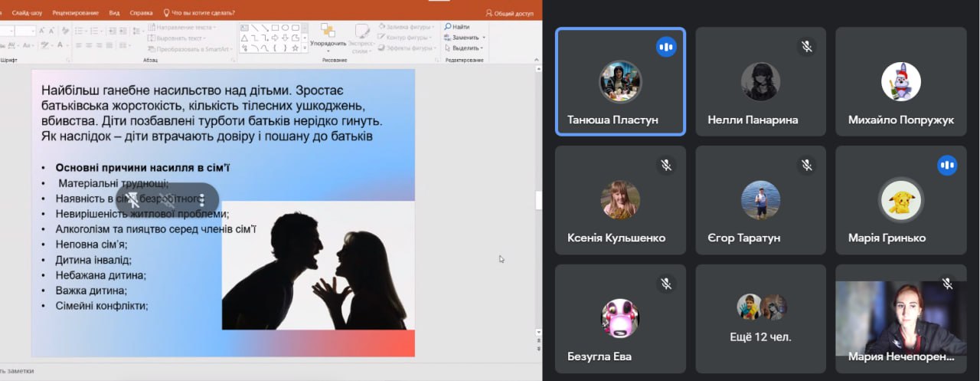Select Танюша Пластун participant tile
Image resolution: width=980 pixels, height=381 pixels.
(620, 81)
